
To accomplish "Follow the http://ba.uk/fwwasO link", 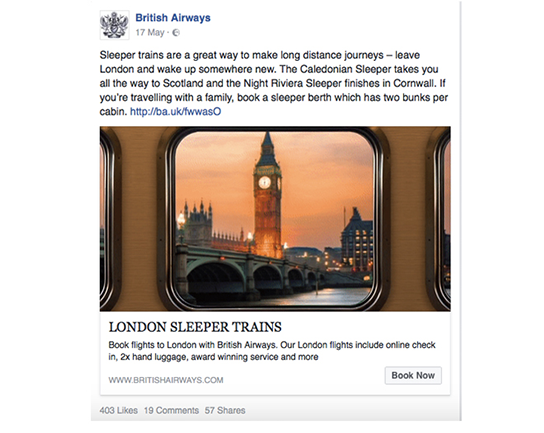I will click(x=176, y=111).
